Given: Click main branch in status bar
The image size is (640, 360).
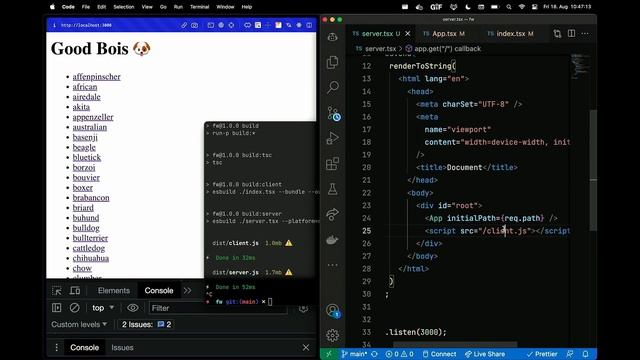Looking at the screenshot, I should (x=354, y=354).
